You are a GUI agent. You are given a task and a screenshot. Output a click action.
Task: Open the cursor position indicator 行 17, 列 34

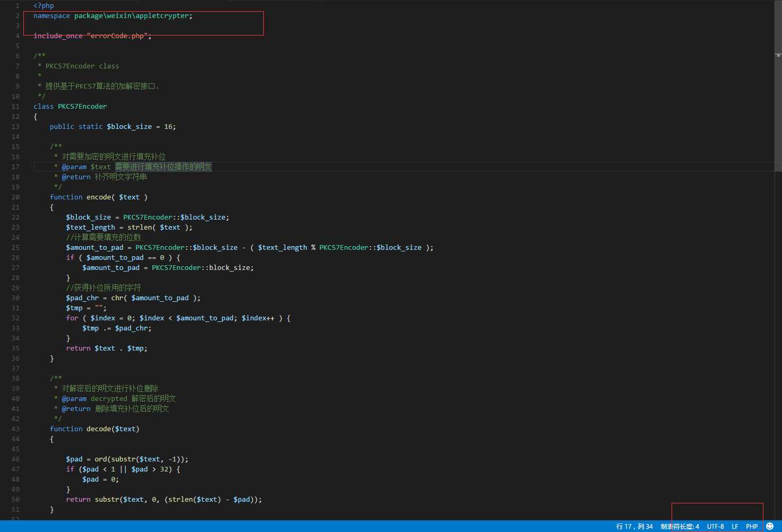[x=634, y=527]
